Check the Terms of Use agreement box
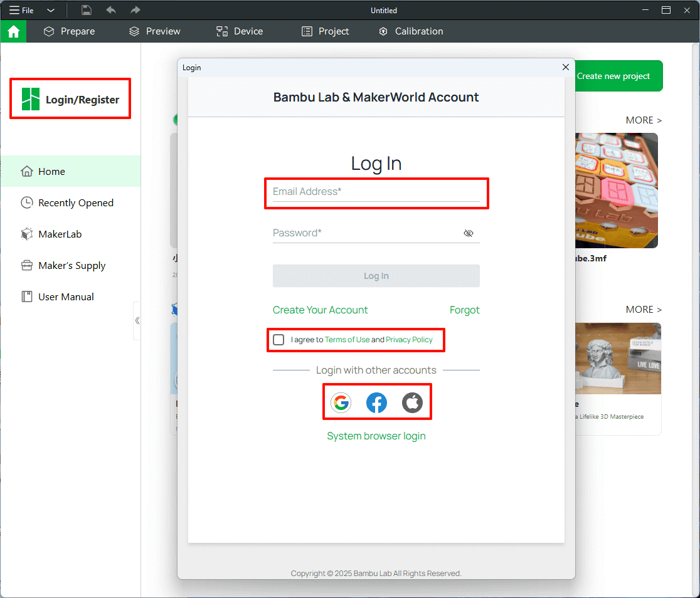Image resolution: width=700 pixels, height=598 pixels. point(278,340)
